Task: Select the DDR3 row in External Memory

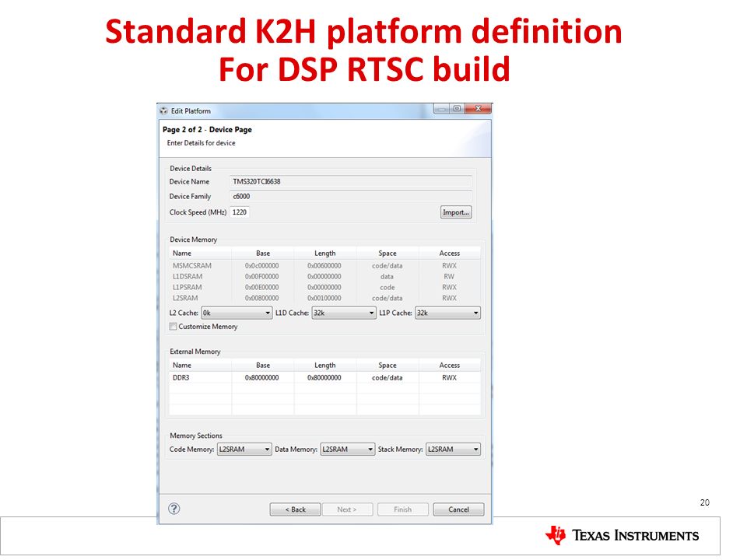Action: click(325, 378)
